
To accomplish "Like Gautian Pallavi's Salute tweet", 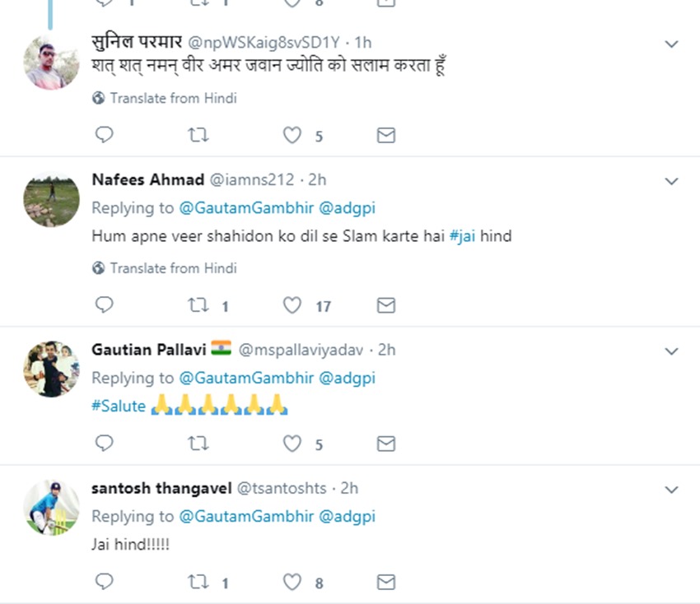I will click(292, 444).
